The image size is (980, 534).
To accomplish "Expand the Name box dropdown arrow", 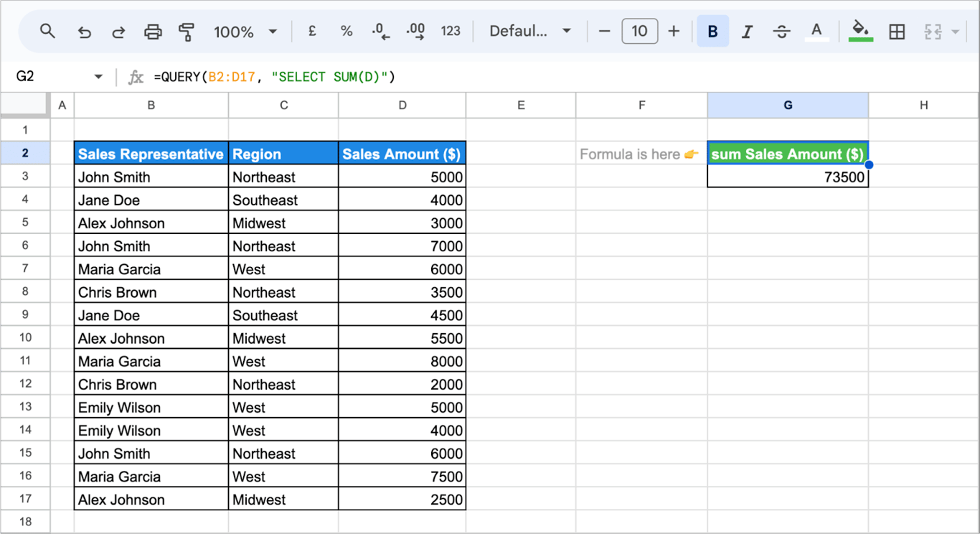I will coord(98,77).
